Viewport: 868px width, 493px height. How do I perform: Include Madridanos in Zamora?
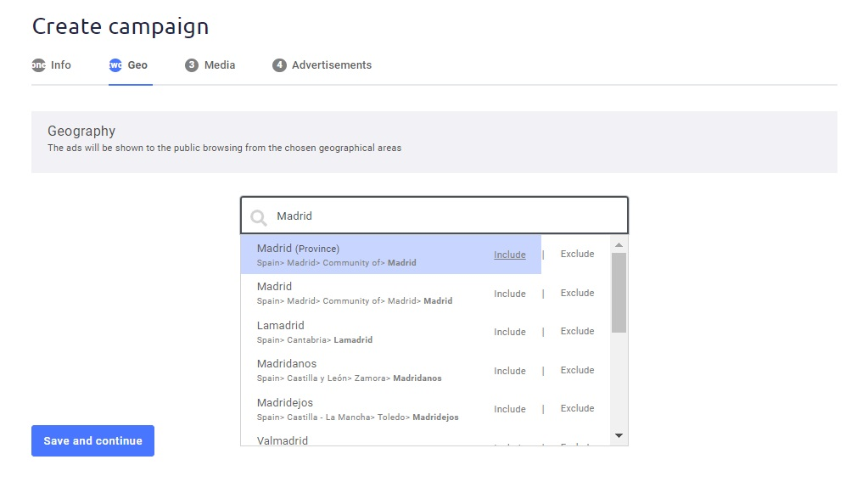click(x=510, y=371)
